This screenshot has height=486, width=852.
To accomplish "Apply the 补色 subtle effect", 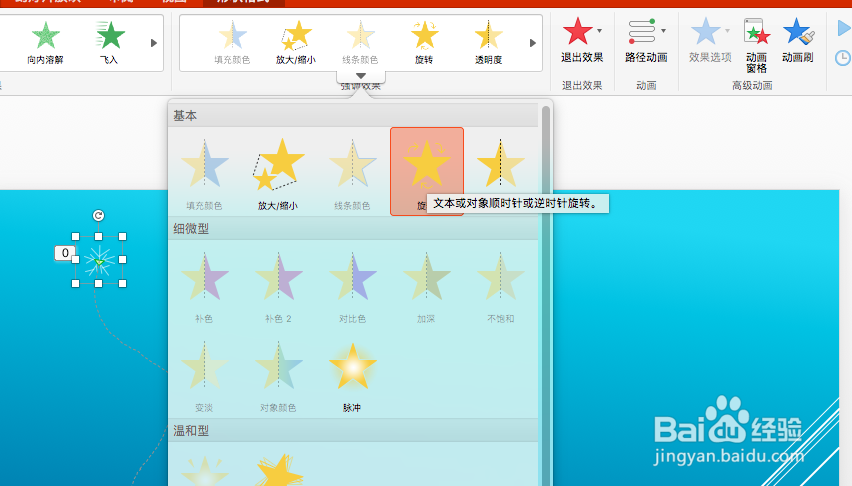I will (204, 286).
